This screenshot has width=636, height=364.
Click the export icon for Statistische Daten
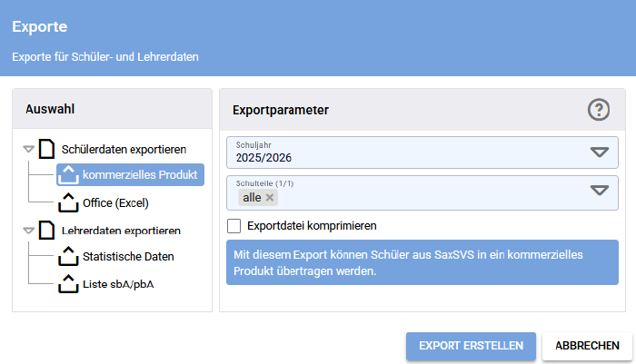(69, 257)
